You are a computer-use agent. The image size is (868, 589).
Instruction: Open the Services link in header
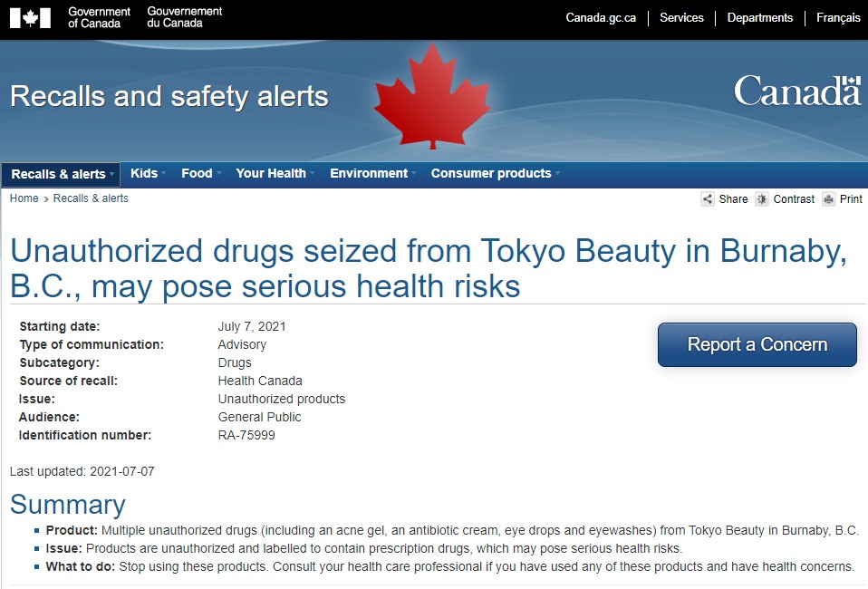coord(681,18)
